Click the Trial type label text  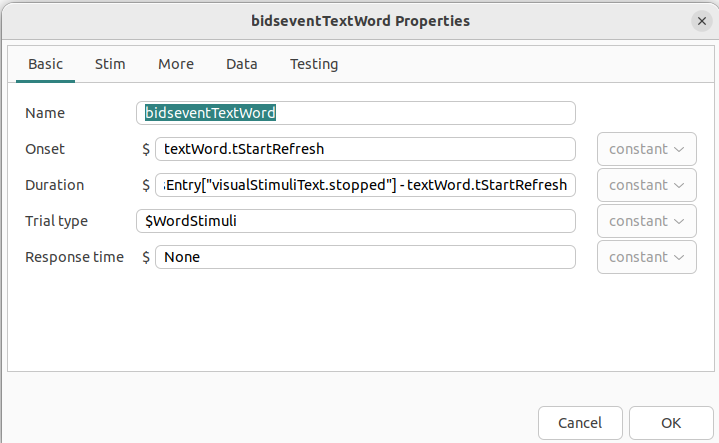(x=56, y=222)
